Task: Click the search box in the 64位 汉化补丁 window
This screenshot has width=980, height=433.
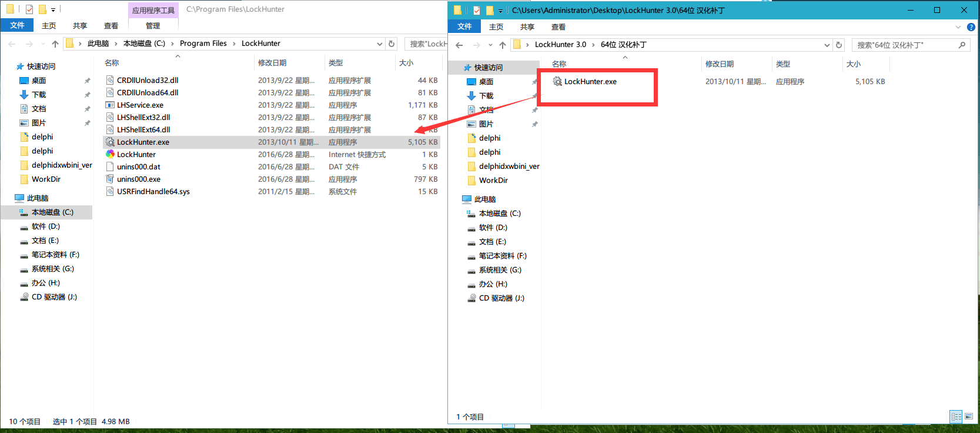Action: coord(905,45)
